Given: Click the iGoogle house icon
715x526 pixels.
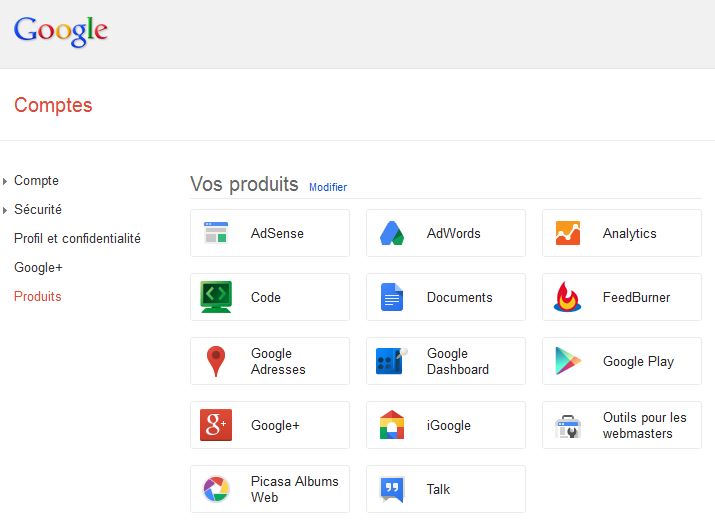Looking at the screenshot, I should (392, 425).
